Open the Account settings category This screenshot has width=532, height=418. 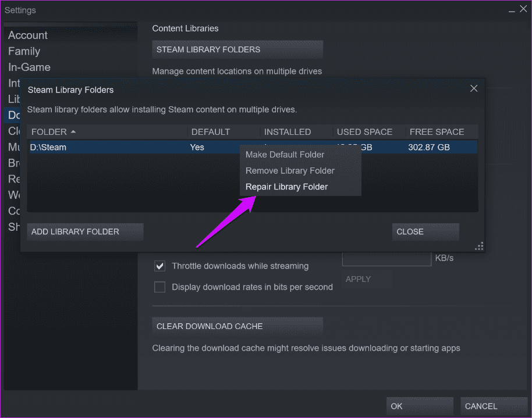28,35
